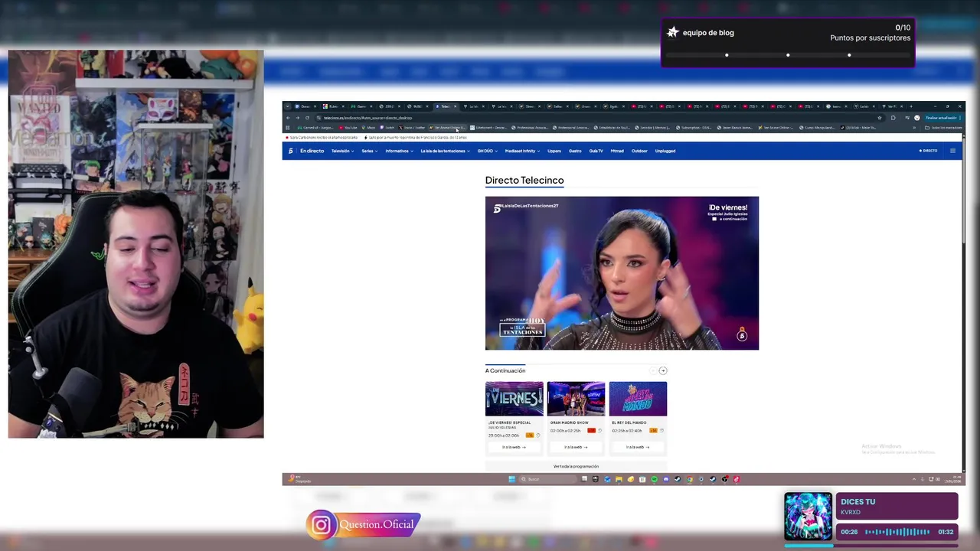Image resolution: width=980 pixels, height=551 pixels.
Task: Open OBS Studio icon in the taskbar
Action: point(724,479)
